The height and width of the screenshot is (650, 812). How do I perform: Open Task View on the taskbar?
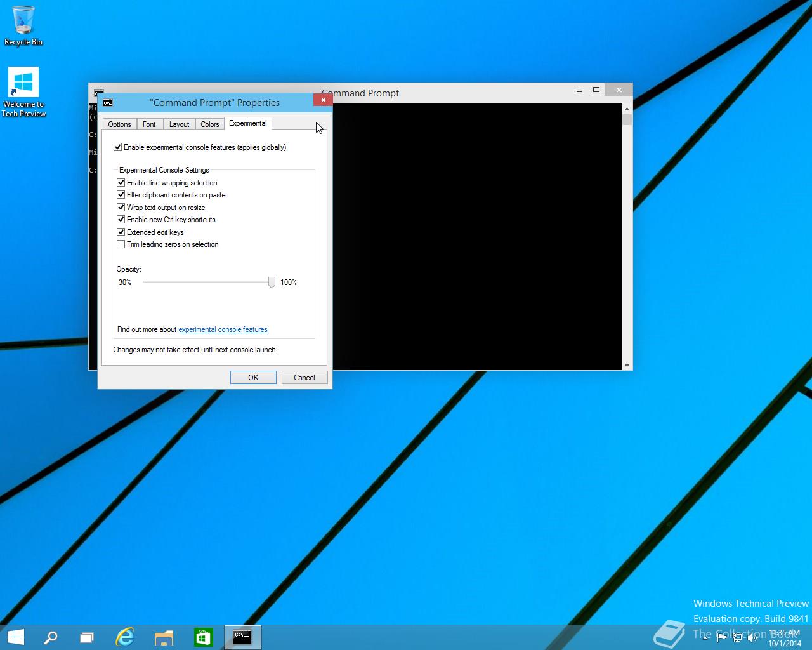point(87,637)
